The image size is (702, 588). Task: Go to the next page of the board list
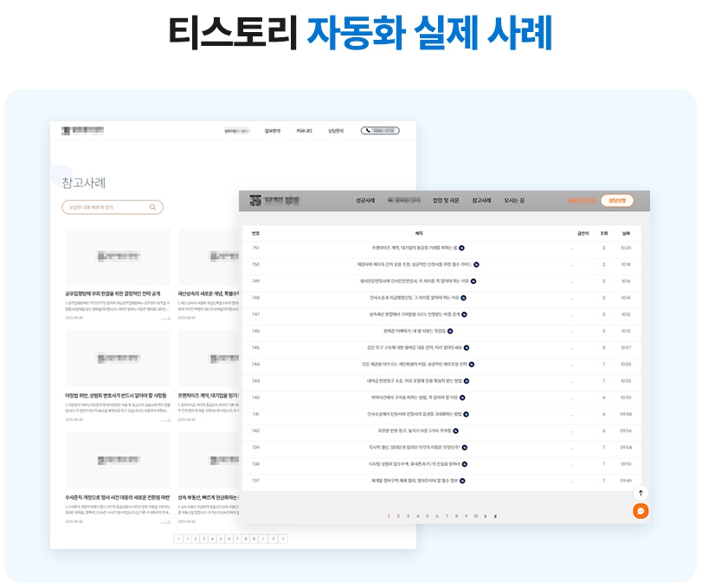[x=486, y=516]
